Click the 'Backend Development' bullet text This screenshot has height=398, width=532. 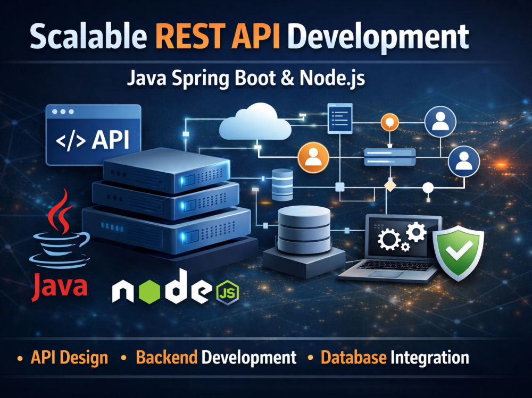tap(216, 358)
